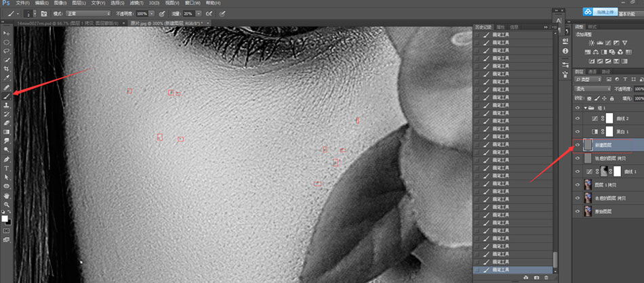Select the Hand tool
The width and height of the screenshot is (644, 283).
tap(7, 195)
